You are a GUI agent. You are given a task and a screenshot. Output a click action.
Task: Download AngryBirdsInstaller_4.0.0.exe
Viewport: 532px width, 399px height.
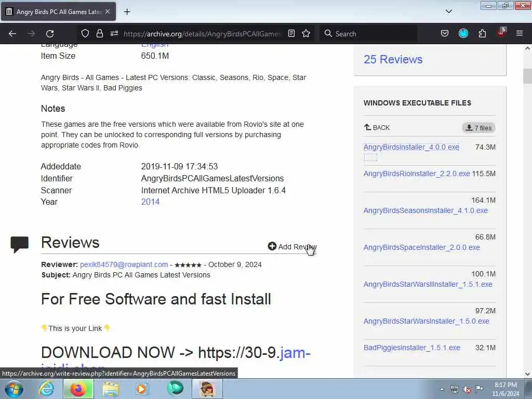411,147
